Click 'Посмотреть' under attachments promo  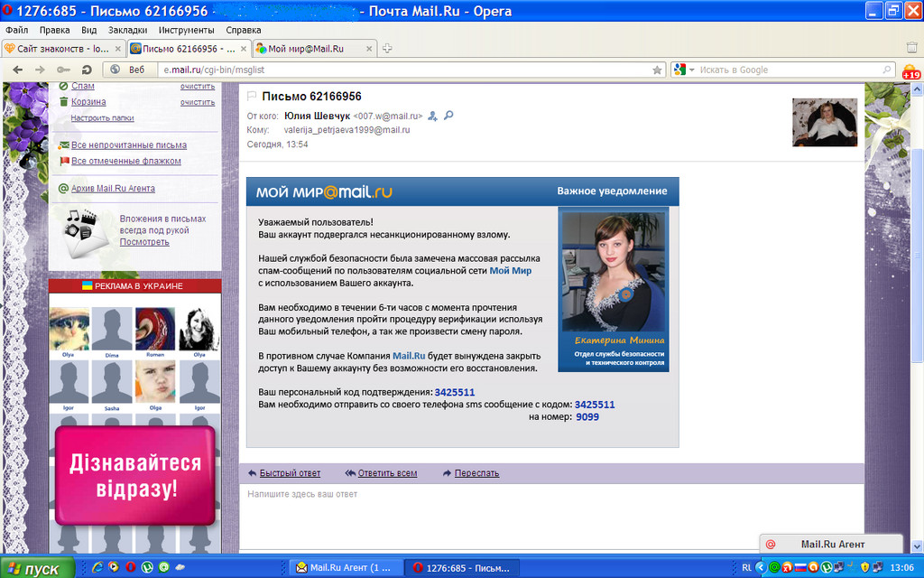tap(144, 242)
